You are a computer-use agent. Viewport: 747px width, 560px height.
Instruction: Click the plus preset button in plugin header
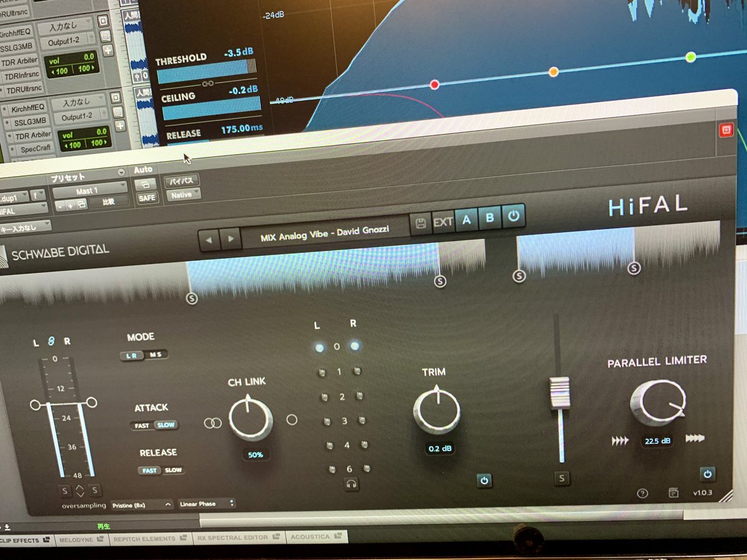[x=70, y=205]
